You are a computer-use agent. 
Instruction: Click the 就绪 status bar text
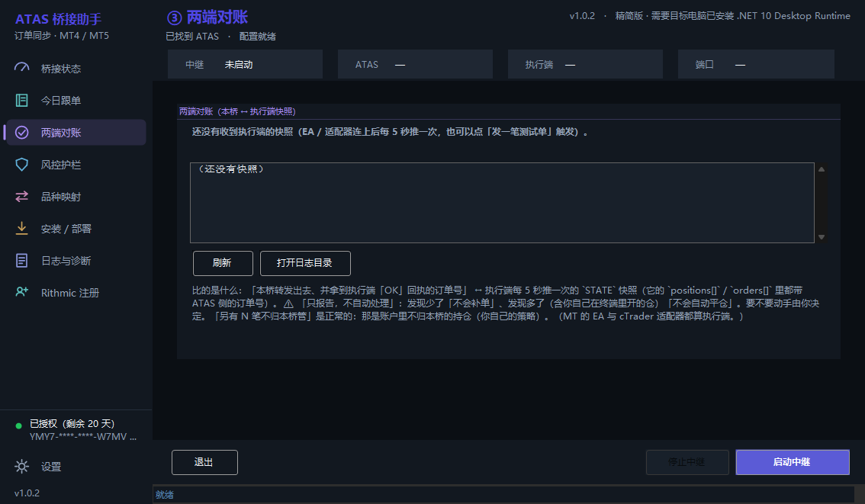165,495
